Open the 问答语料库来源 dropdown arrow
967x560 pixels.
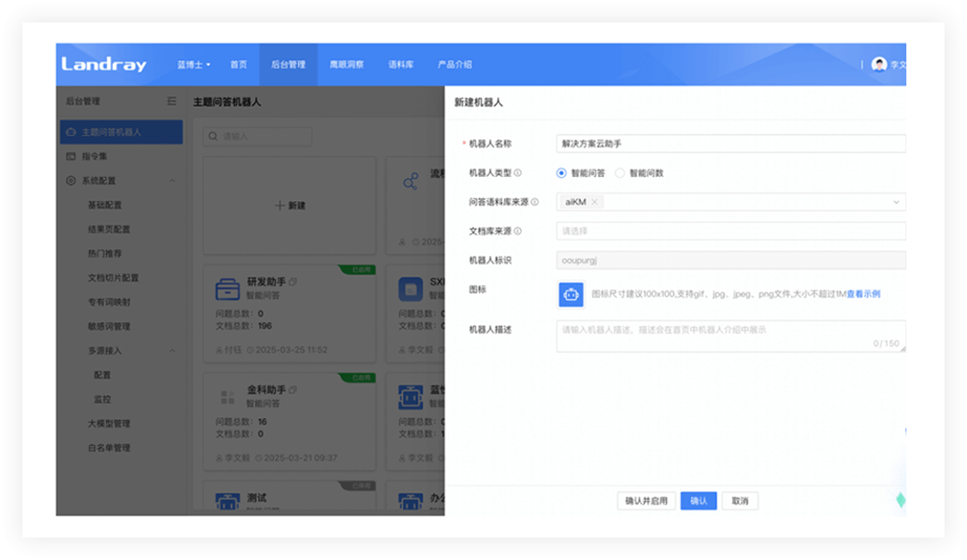pos(896,202)
